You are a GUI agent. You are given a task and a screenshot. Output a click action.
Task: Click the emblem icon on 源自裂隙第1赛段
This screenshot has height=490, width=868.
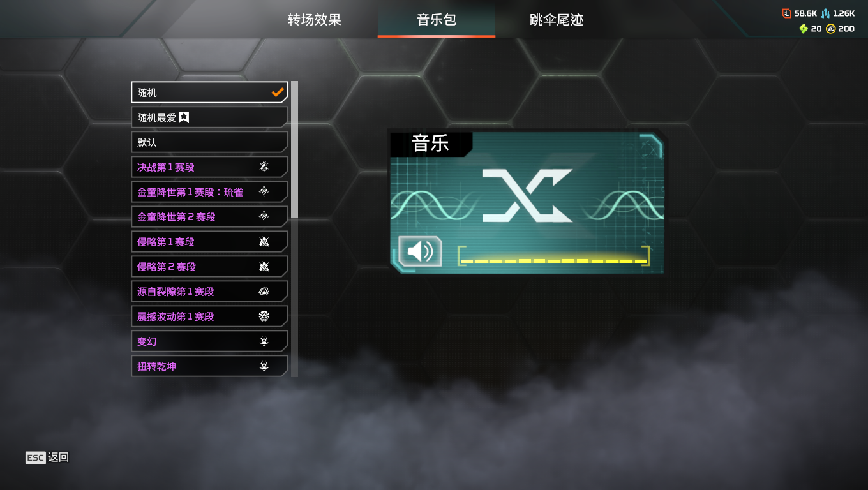264,292
